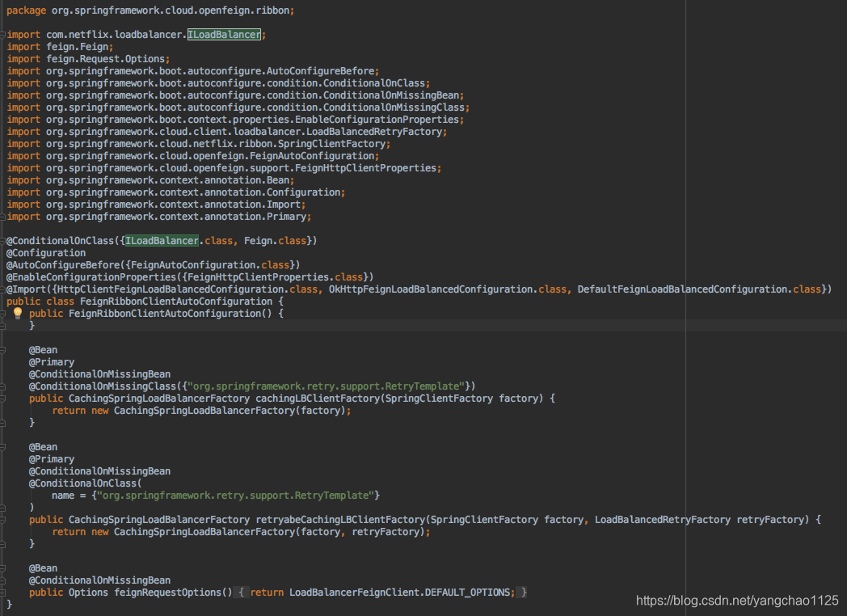The height and width of the screenshot is (616, 847).
Task: Click HttpClientFeignLoadBalancedConfiguration in @Import annotation
Action: (x=171, y=289)
